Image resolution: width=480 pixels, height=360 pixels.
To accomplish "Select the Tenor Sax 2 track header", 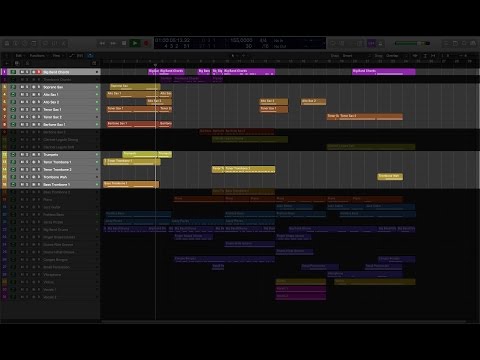I will (x=50, y=117).
